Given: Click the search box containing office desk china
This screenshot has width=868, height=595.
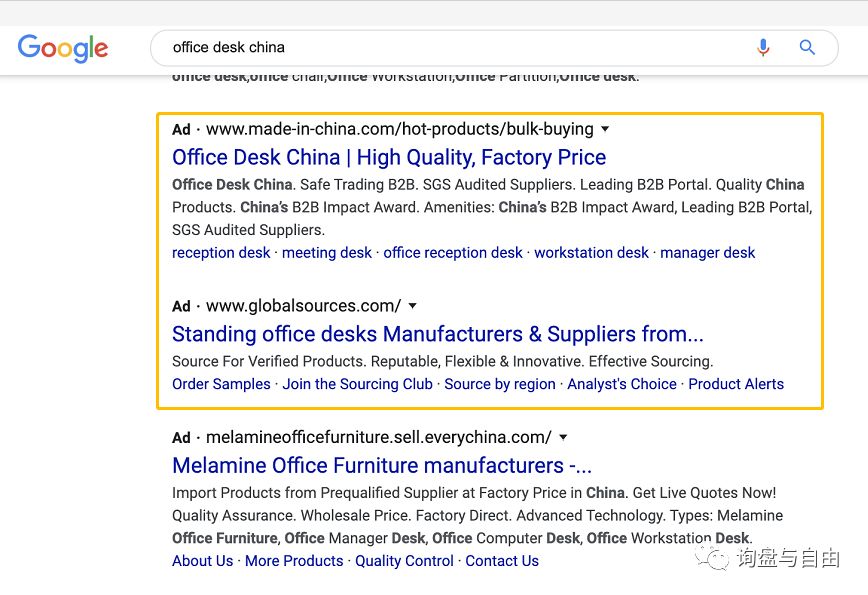Looking at the screenshot, I should tap(450, 47).
